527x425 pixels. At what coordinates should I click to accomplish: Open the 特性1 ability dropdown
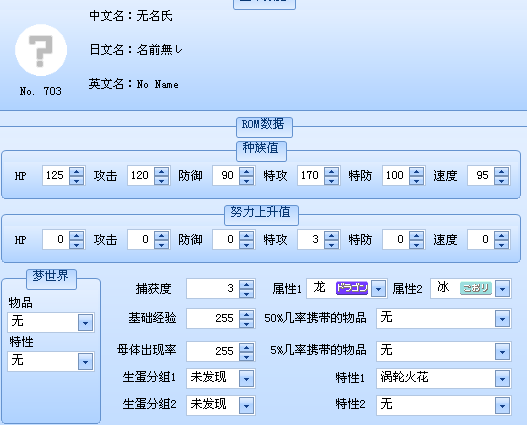(502, 379)
